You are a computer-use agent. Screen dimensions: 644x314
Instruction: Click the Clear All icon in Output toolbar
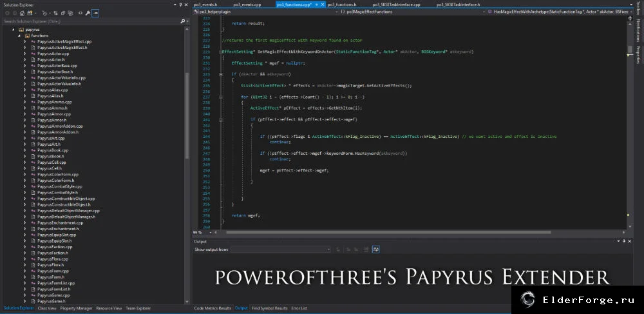click(366, 250)
